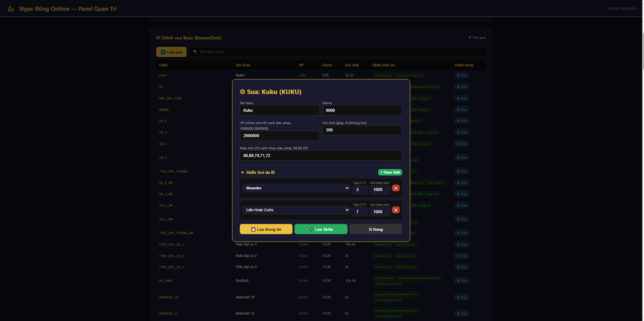This screenshot has height=321, width=644.
Task: Select the RAMBO field cell
Action: pyautogui.click(x=164, y=110)
